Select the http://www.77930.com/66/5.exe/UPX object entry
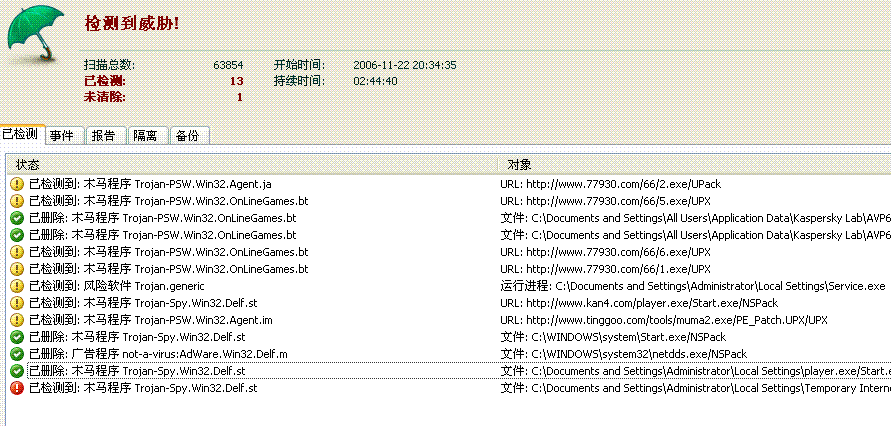This screenshot has height=426, width=891. pos(605,201)
